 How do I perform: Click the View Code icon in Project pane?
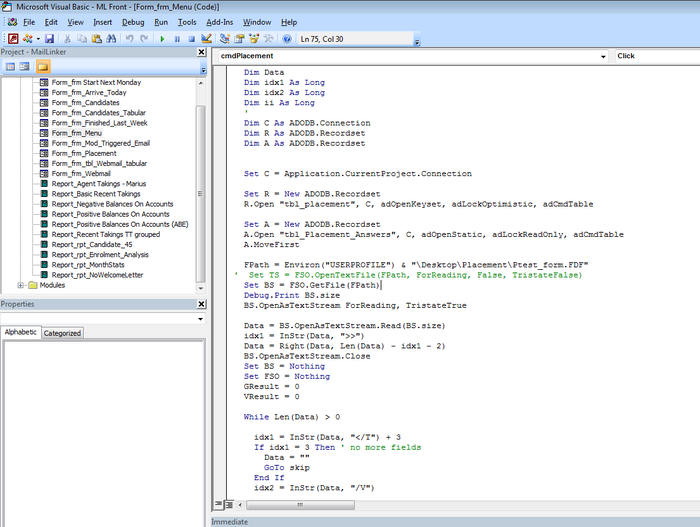coord(10,67)
